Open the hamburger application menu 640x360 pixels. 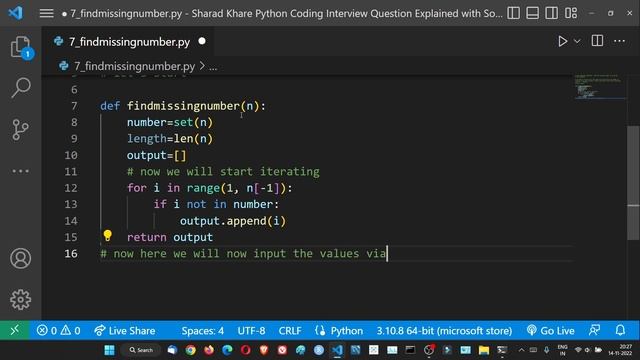point(47,13)
